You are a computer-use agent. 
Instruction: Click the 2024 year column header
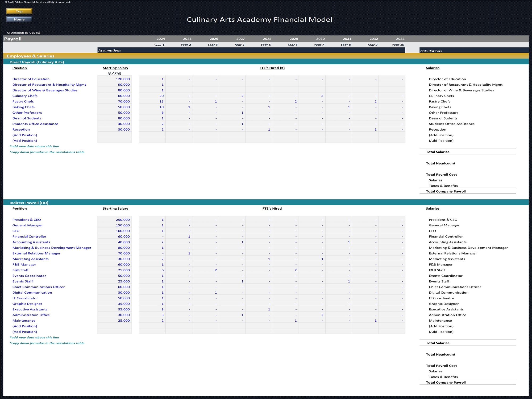coord(161,39)
